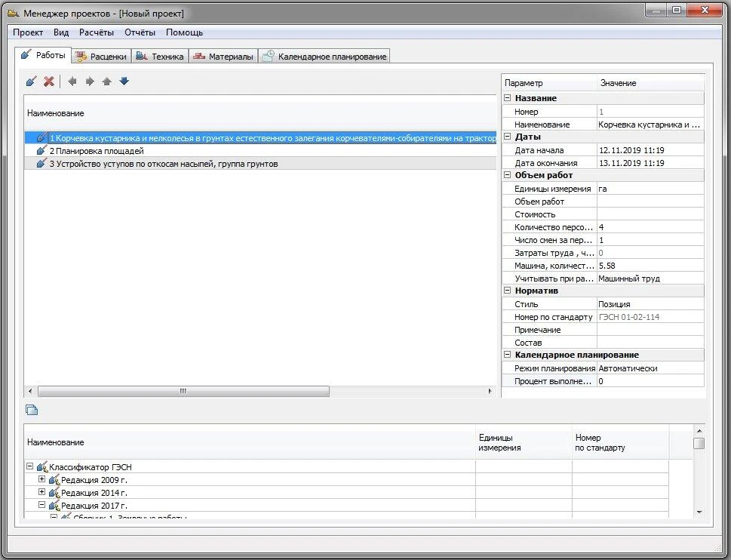Click the left arrow toolbar icon
Image resolution: width=731 pixels, height=560 pixels.
pos(72,82)
